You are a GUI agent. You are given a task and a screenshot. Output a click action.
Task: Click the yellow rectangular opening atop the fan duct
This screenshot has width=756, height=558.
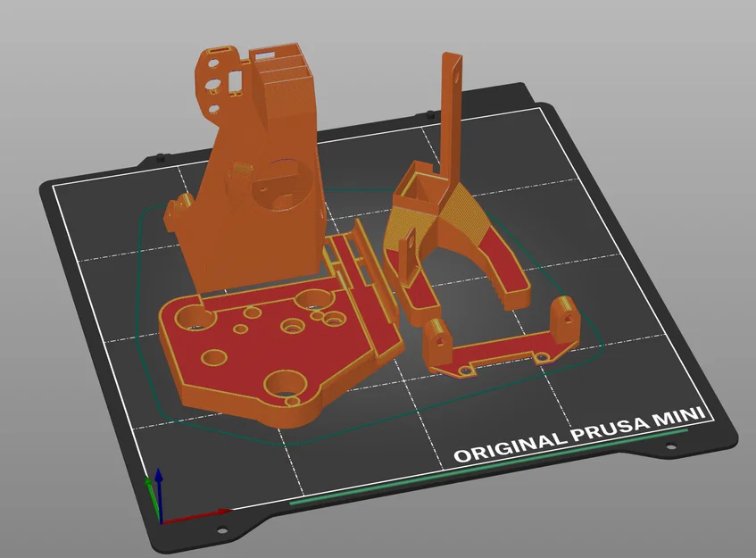click(x=420, y=183)
